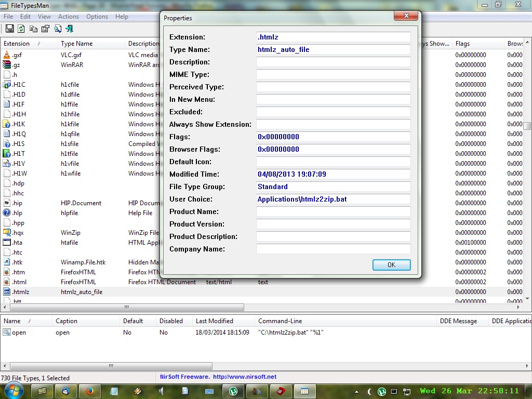Open Firefox from the taskbar
Image resolution: width=532 pixels, height=399 pixels.
click(x=89, y=391)
